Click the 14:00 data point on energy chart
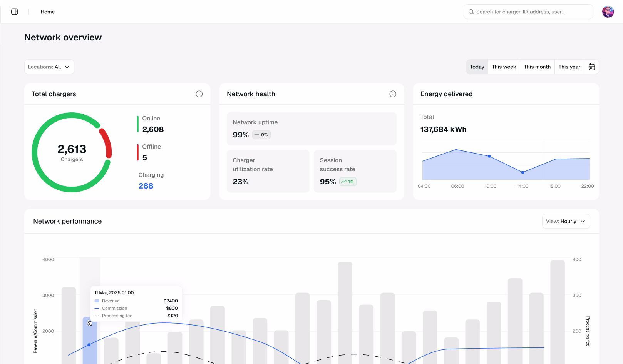The image size is (623, 364). 523,172
